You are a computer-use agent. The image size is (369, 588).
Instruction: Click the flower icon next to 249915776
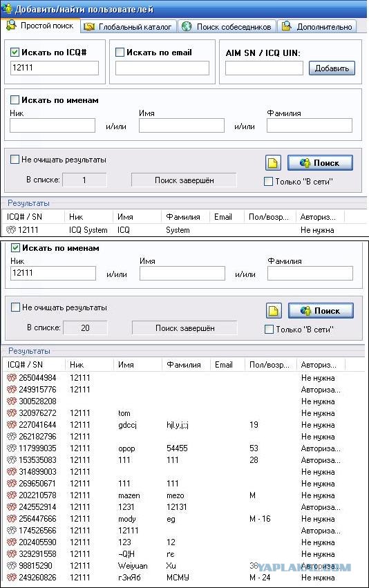click(x=12, y=389)
